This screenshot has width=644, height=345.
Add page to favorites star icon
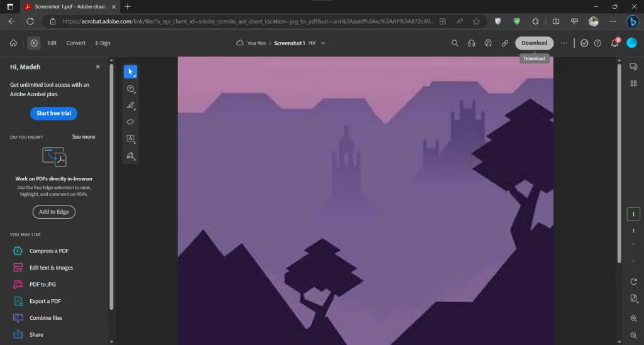point(476,21)
